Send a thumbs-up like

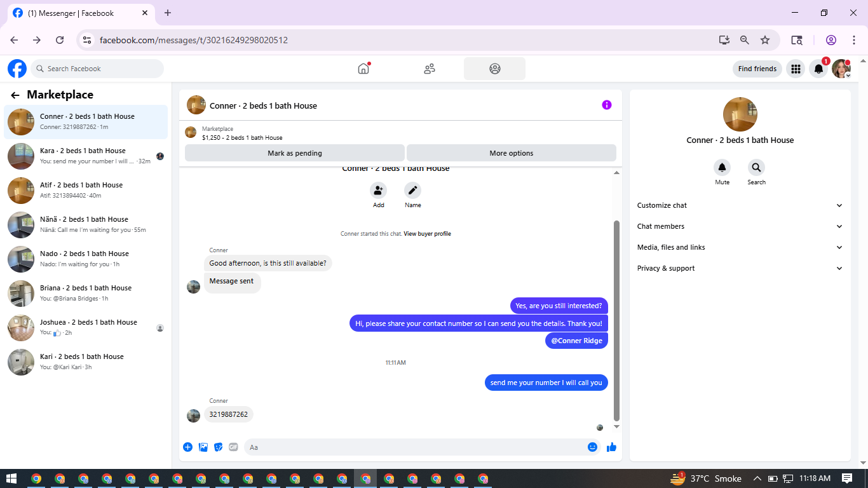click(x=611, y=447)
